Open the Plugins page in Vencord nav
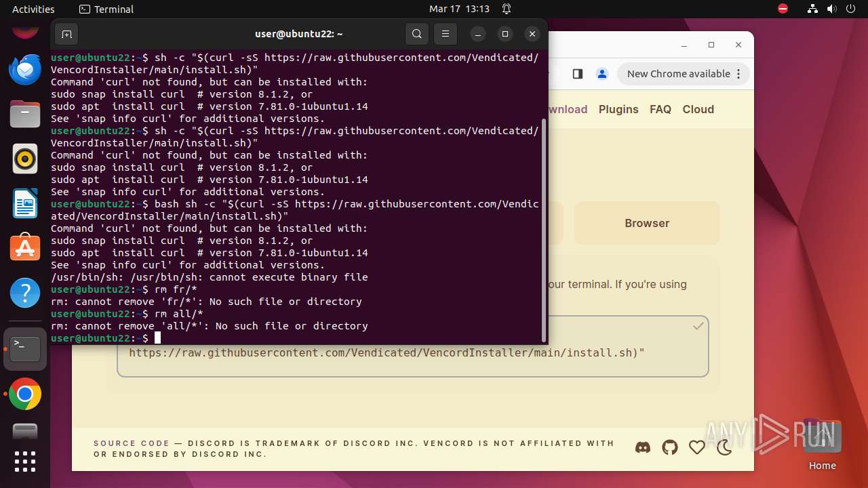Screen dimensions: 868x488 point(618,109)
